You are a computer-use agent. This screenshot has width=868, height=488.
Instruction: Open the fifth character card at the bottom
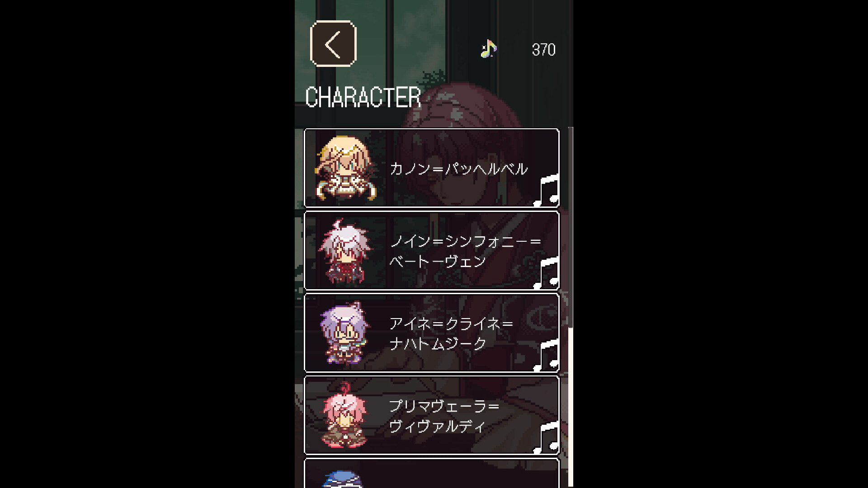(432, 473)
